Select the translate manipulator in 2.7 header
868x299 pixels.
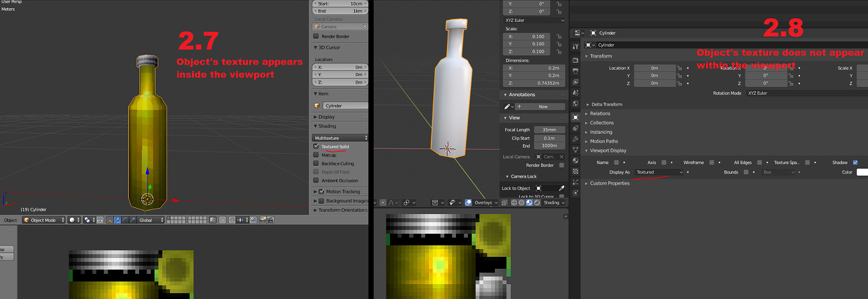point(118,220)
